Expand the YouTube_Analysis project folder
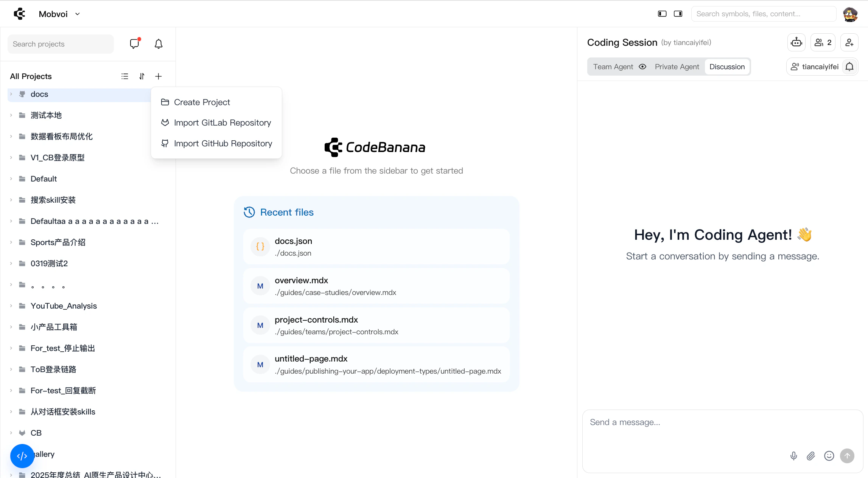Viewport: 868px width, 478px height. [x=11, y=306]
